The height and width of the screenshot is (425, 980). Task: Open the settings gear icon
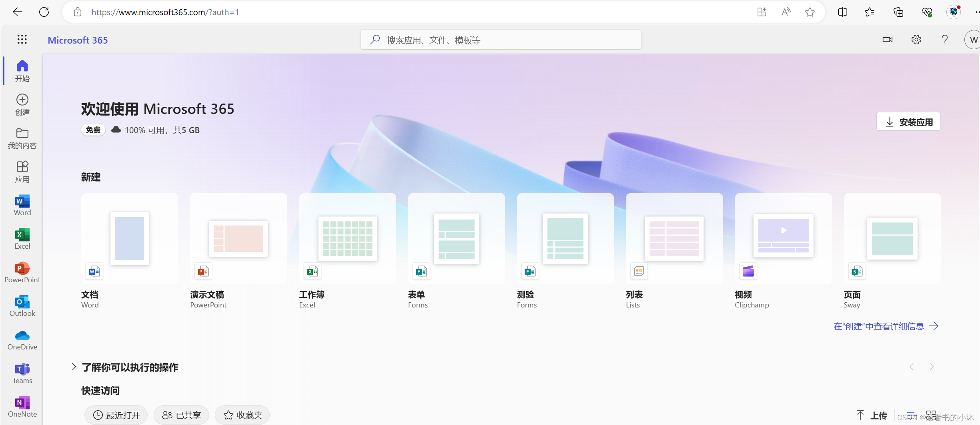coord(916,40)
